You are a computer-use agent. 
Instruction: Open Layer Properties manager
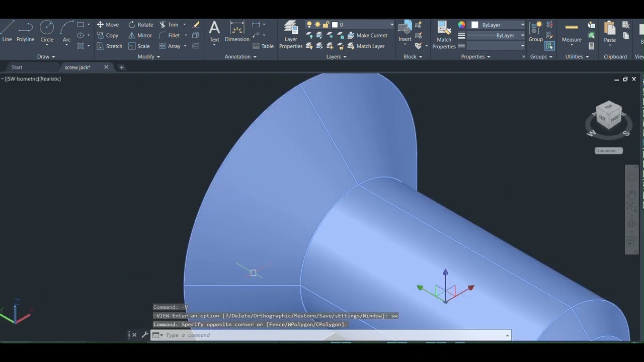point(291,35)
